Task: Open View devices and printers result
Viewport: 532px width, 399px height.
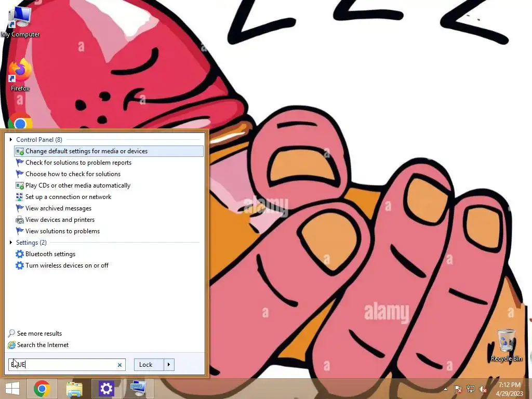Action: (109, 220)
